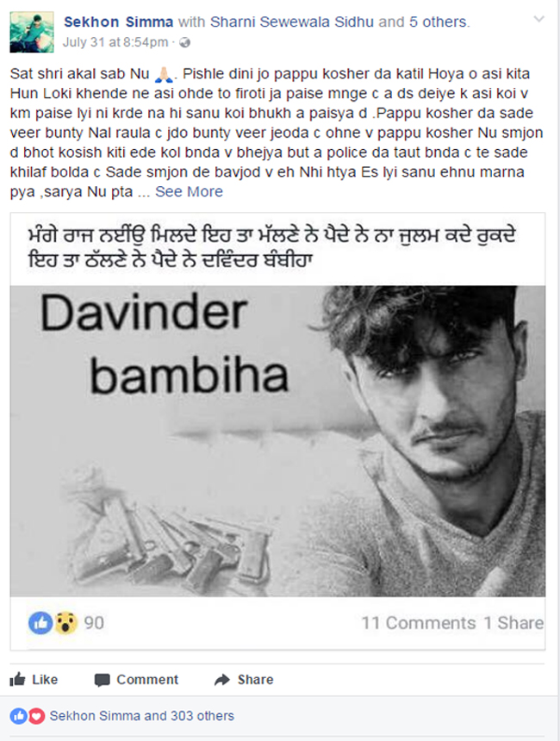View 'Sekhon Simma and 303 others' reactions

tap(142, 716)
